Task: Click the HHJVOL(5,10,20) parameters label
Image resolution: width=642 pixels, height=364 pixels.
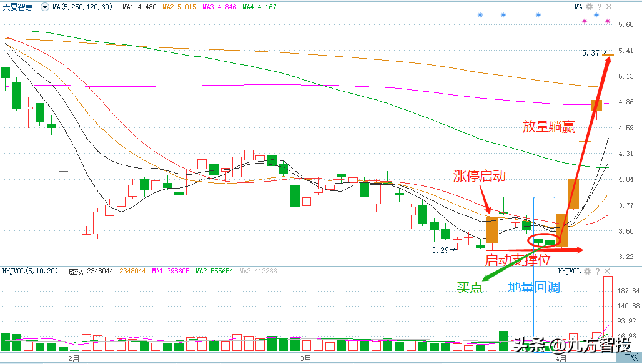Action: pos(31,271)
